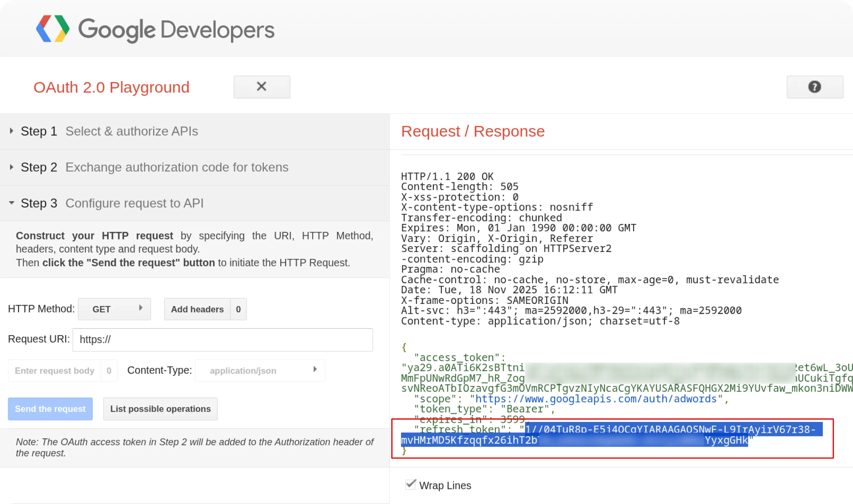Screen dimensions: 853x504
Task: Close the playground view with the X button
Action: [261, 87]
